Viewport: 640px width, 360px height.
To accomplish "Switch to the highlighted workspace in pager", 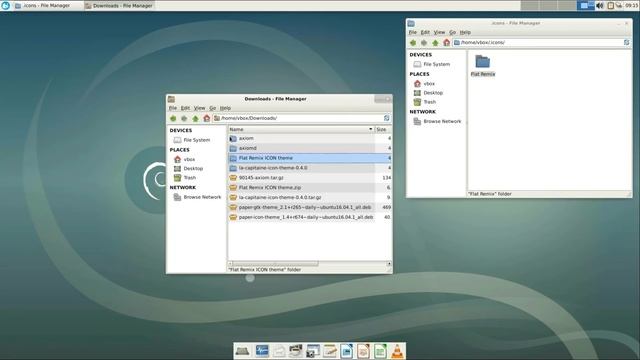I will click(585, 5).
